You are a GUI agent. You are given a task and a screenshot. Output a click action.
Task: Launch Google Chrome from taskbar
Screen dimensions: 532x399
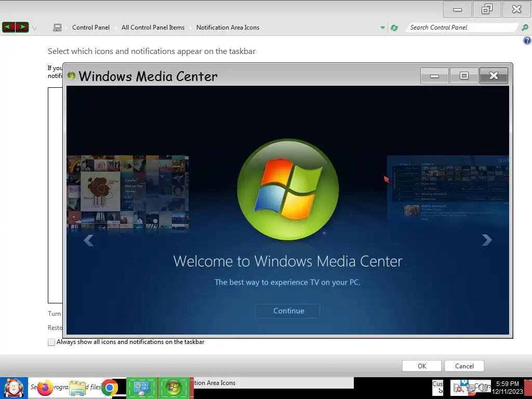[x=109, y=388]
